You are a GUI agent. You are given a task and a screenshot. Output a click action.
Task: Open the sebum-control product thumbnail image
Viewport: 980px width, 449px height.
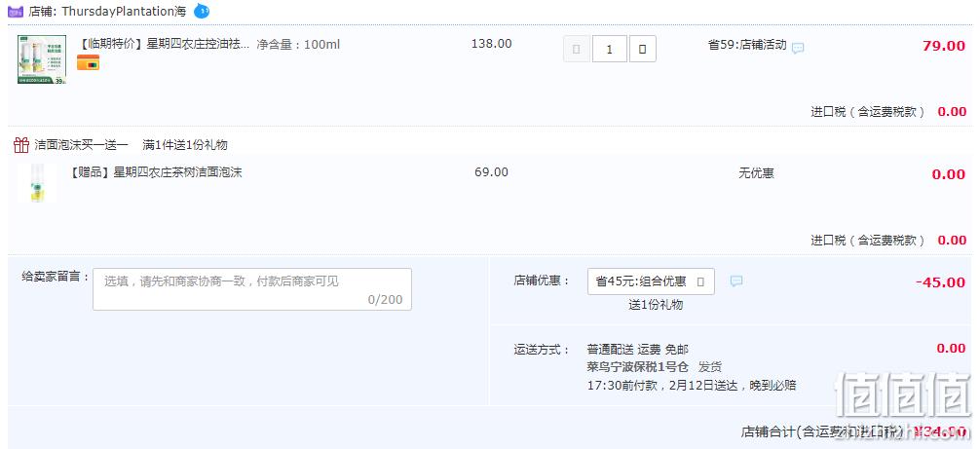tap(42, 59)
